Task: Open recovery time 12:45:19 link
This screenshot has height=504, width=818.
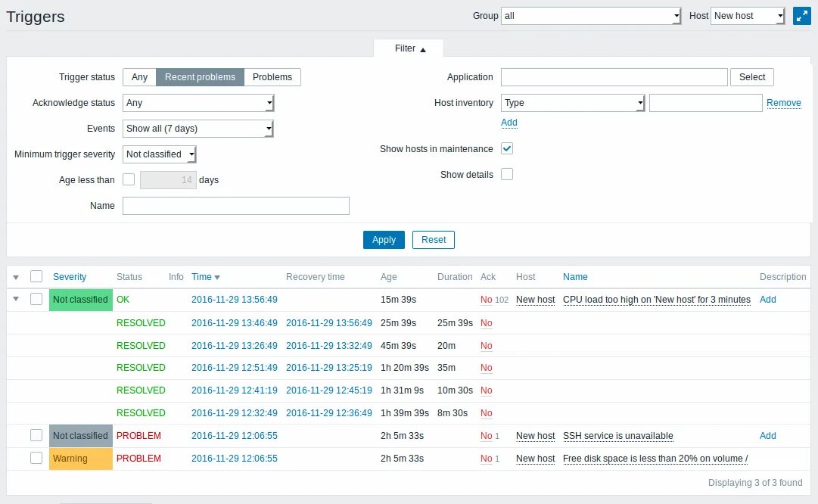Action: (328, 390)
